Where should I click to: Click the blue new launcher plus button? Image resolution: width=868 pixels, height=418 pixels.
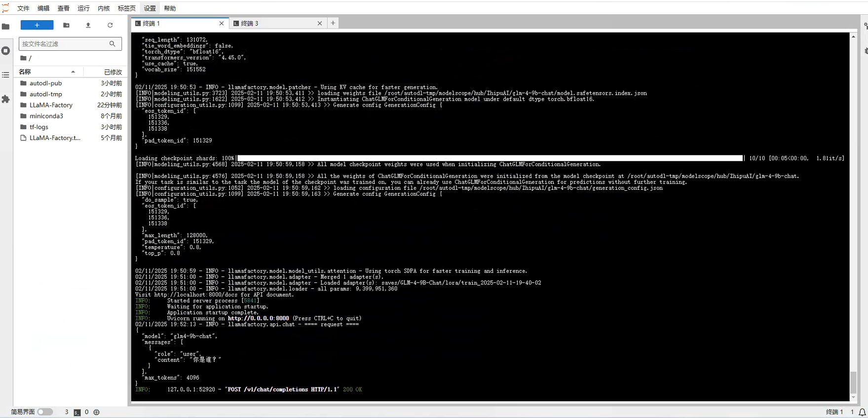point(37,25)
